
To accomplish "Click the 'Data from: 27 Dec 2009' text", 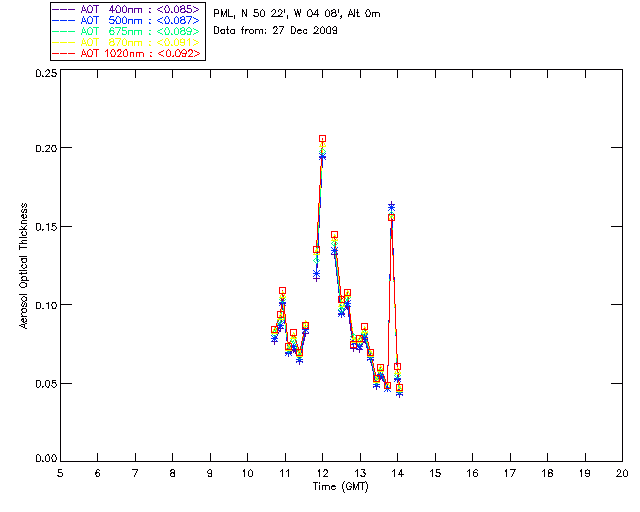I will (276, 30).
